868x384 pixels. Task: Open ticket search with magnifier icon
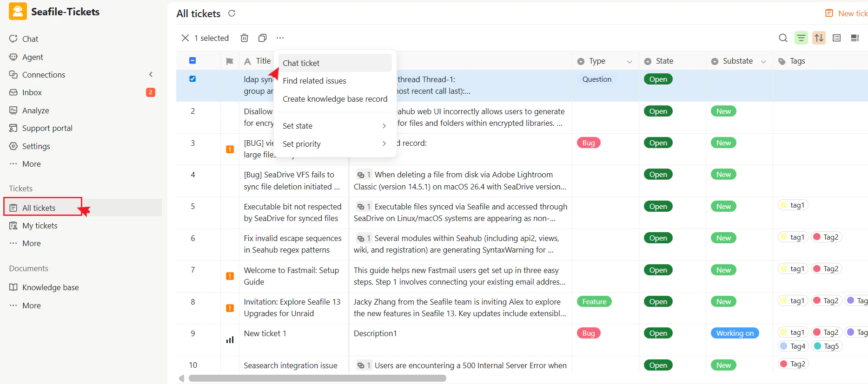coord(783,38)
